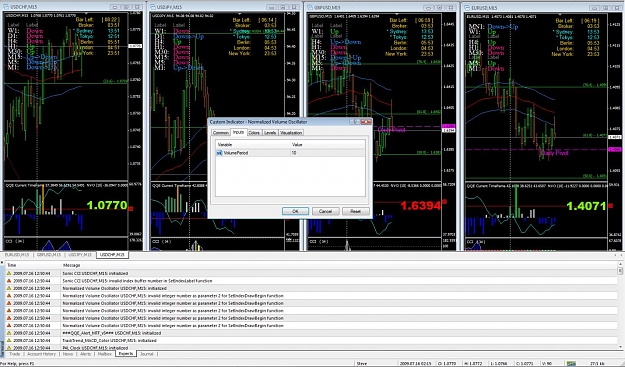
Task: Switch to the EURUSD,M15 chart tab
Action: pyautogui.click(x=17, y=255)
